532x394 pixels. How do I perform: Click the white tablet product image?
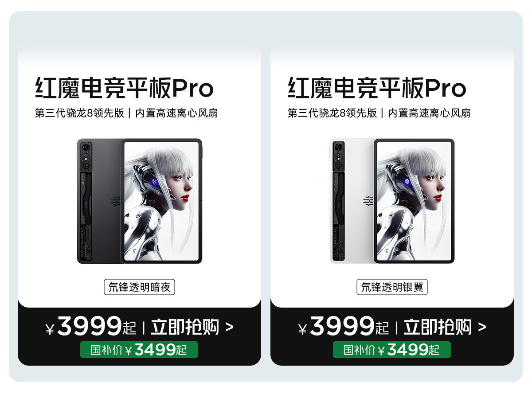(x=392, y=201)
